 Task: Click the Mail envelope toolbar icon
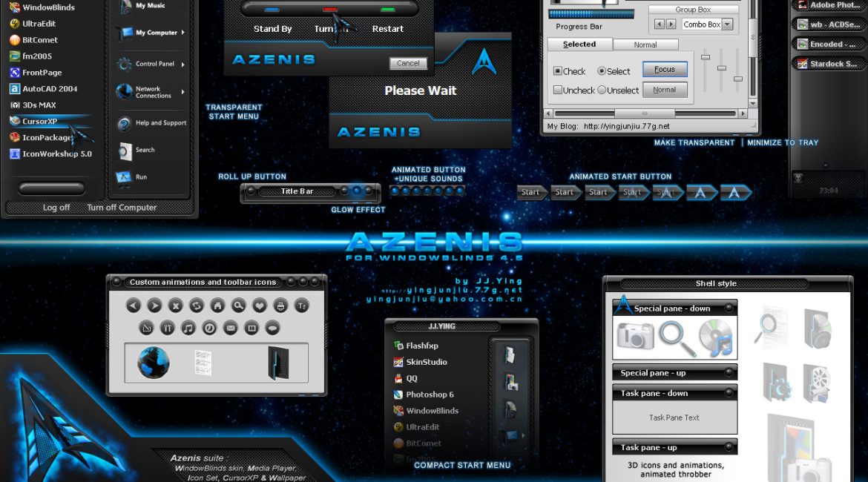pyautogui.click(x=230, y=329)
